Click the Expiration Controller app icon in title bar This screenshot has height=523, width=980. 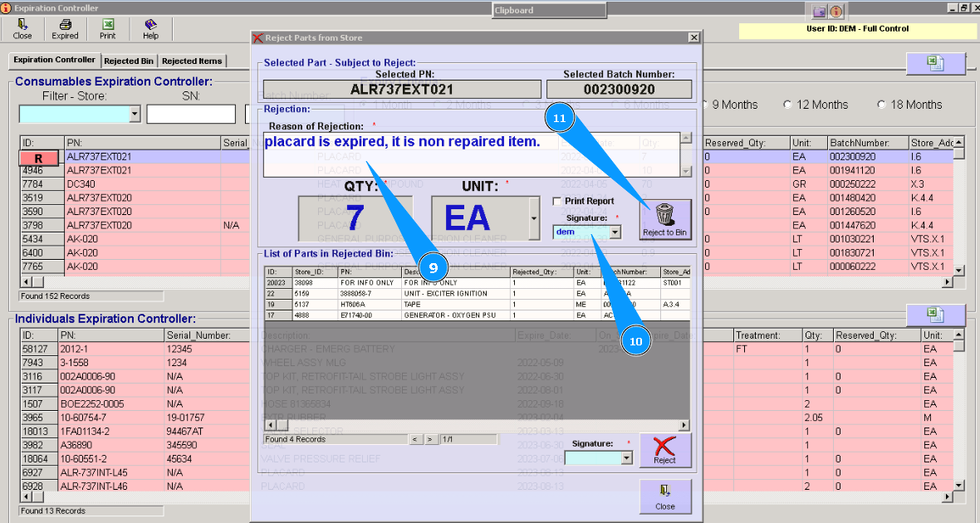[x=6, y=8]
